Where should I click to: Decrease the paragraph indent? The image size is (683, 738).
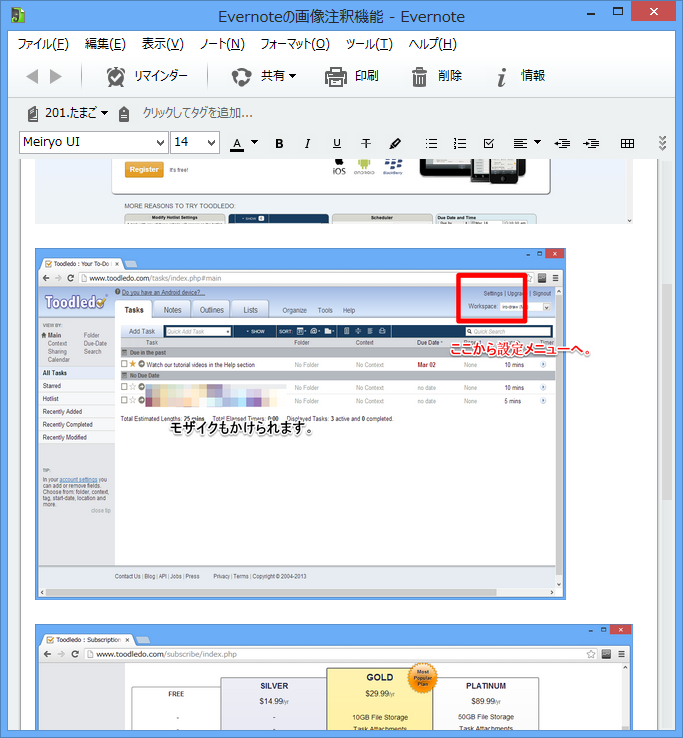pyautogui.click(x=562, y=143)
